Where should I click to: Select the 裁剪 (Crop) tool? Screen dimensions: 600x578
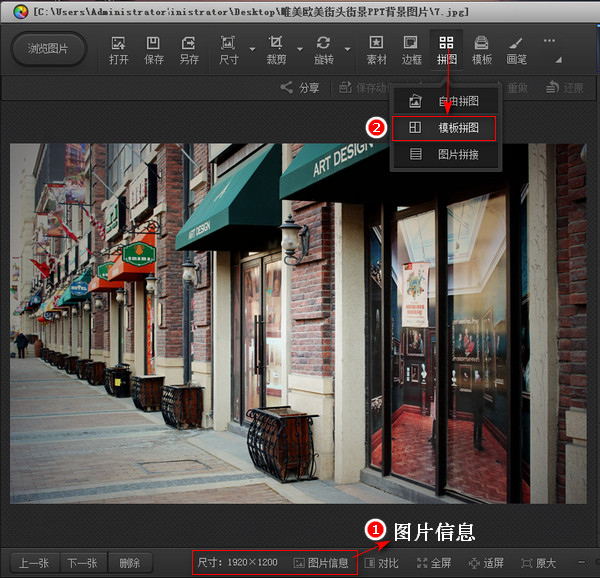point(275,50)
